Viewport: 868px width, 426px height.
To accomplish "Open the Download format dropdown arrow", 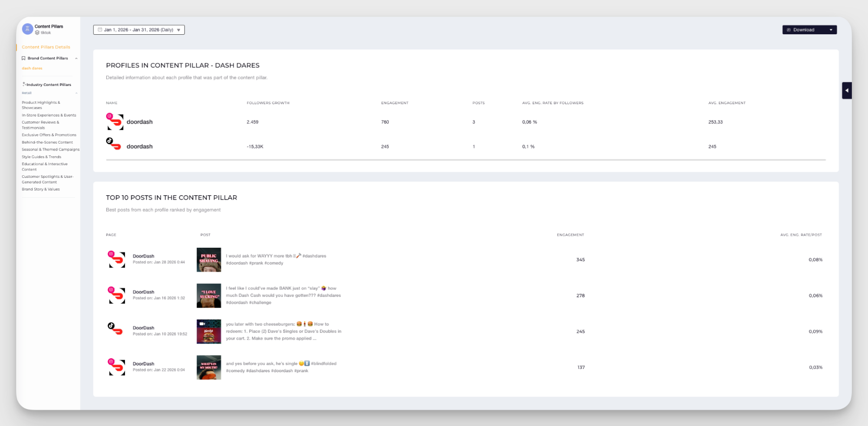I will pyautogui.click(x=831, y=29).
